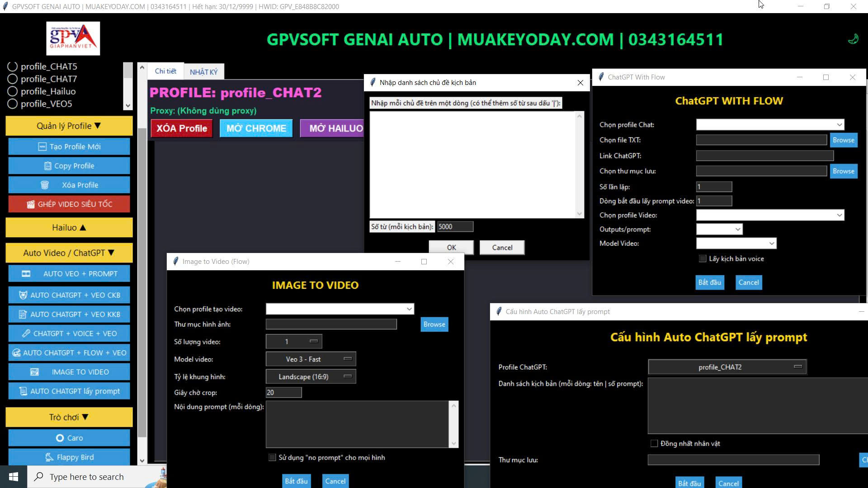Image resolution: width=868 pixels, height=488 pixels.
Task: Click the Giây chờ crop field
Action: [284, 393]
